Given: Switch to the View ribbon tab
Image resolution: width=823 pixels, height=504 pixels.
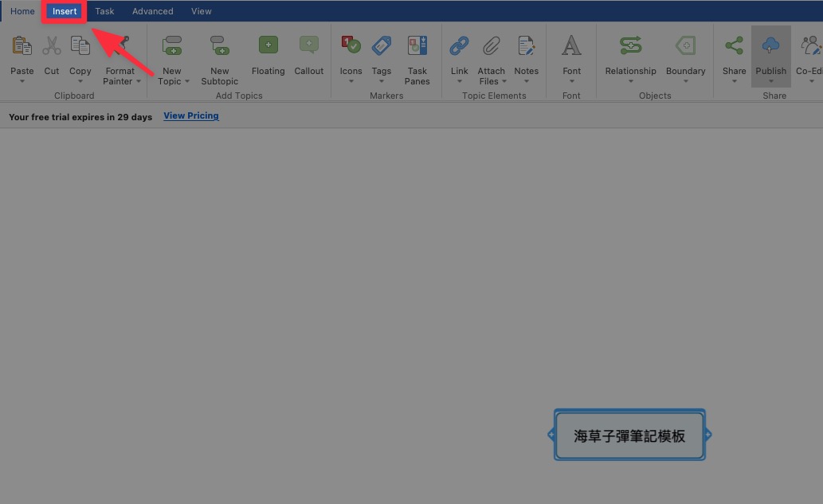Looking at the screenshot, I should pos(202,11).
